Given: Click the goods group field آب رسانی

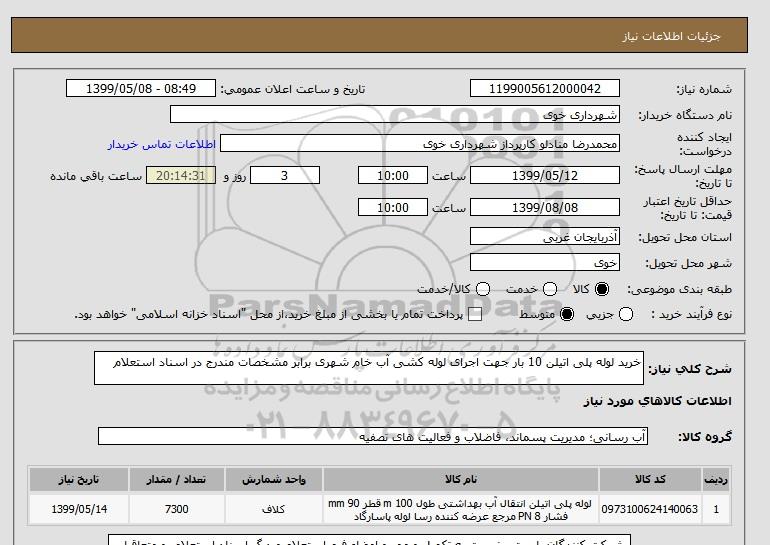Looking at the screenshot, I should coord(373,436).
